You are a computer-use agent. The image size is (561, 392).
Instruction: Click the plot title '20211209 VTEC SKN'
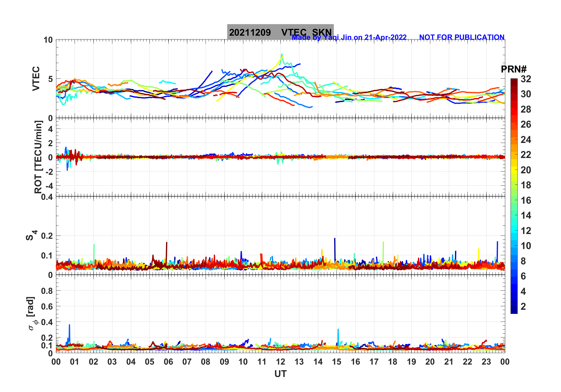click(x=280, y=32)
